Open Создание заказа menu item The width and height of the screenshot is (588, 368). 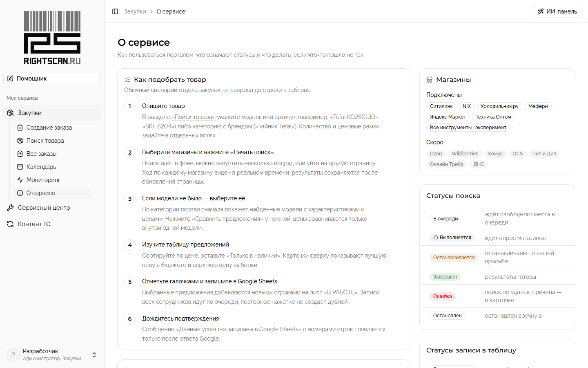click(x=52, y=128)
